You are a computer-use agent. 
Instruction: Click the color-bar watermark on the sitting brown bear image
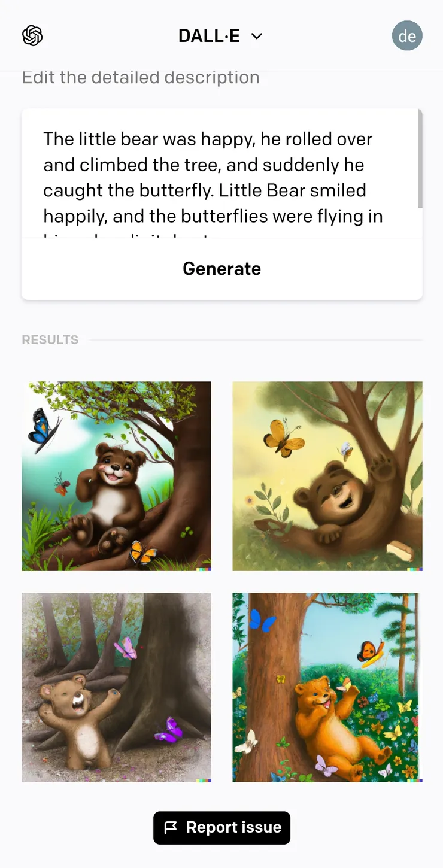204,569
